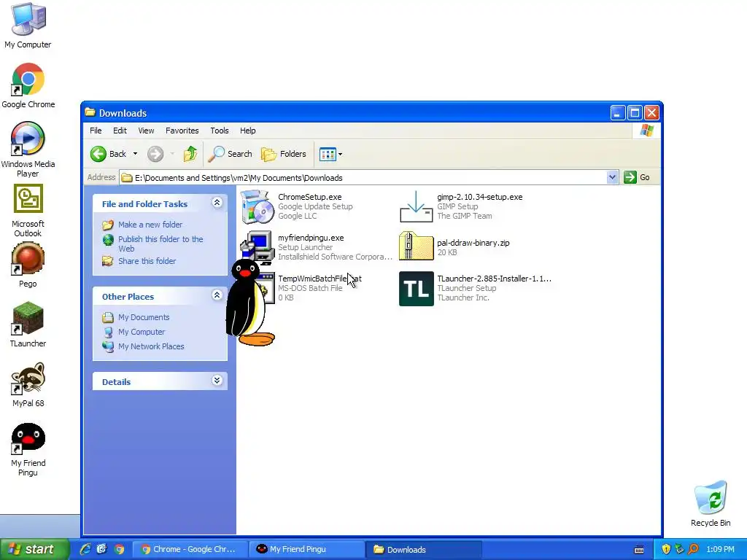Select Microsoft Outlook desktop icon
Screen dimensions: 747x560
[x=28, y=210]
